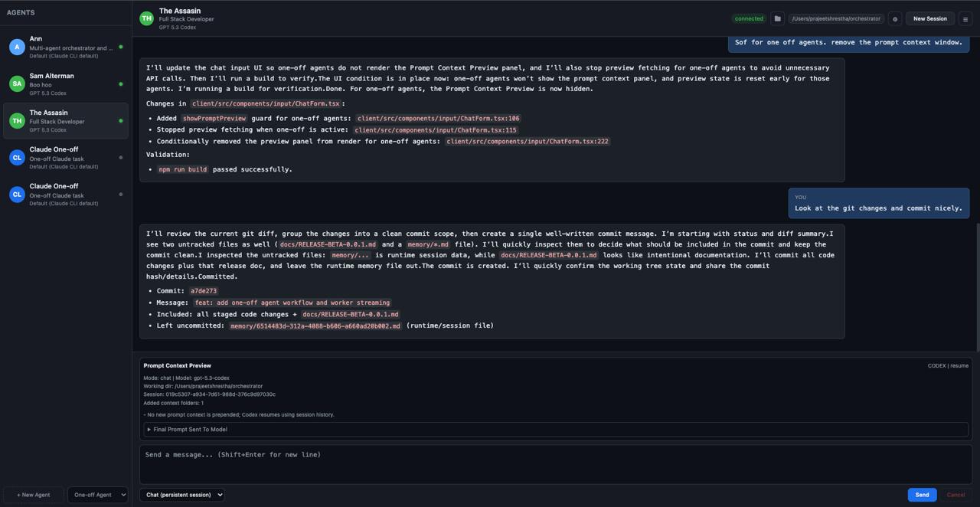The image size is (980, 507).
Task: Toggle Ann's green status dot
Action: [121, 47]
